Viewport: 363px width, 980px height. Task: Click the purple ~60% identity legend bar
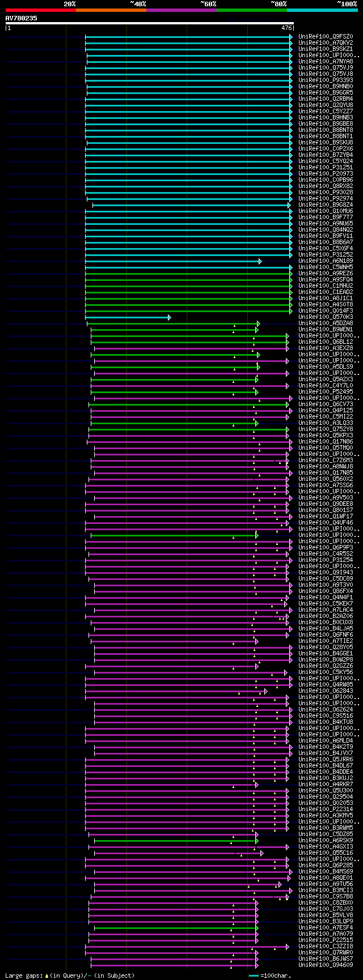[x=181, y=10]
